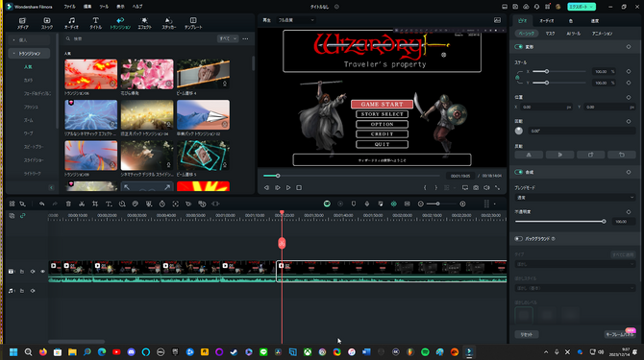The image size is (644, 360).
Task: Select the Transitions (トランジション) panel icon
Action: (120, 23)
